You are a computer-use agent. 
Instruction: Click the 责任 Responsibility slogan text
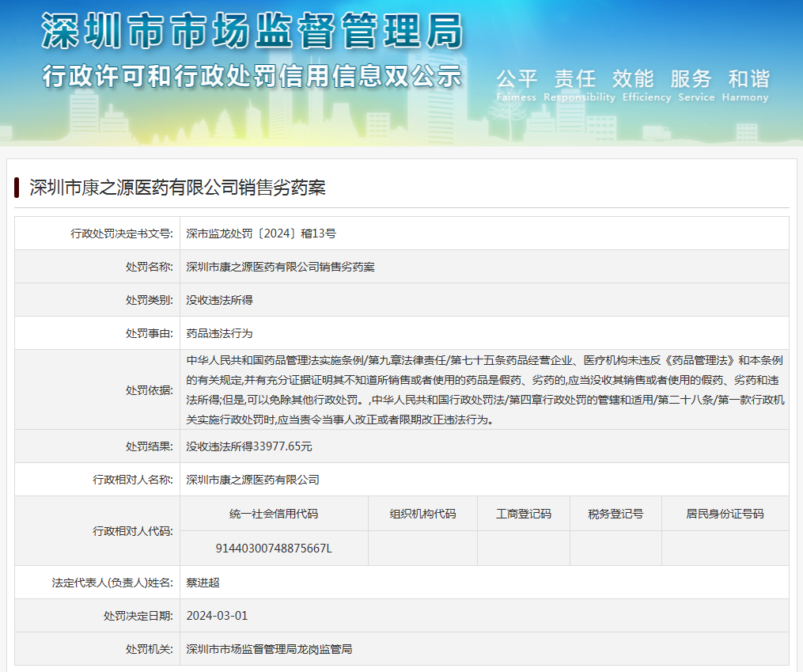(578, 85)
